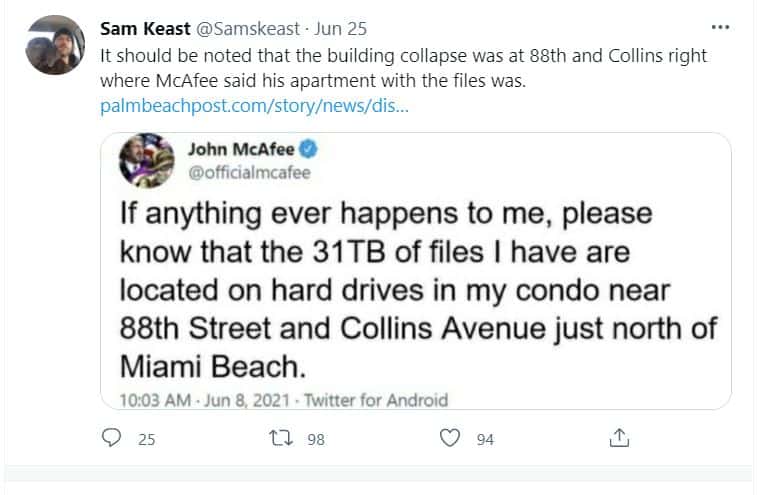Click the Twitter for Android source label
Viewport: 757px width, 495px height.
click(375, 400)
